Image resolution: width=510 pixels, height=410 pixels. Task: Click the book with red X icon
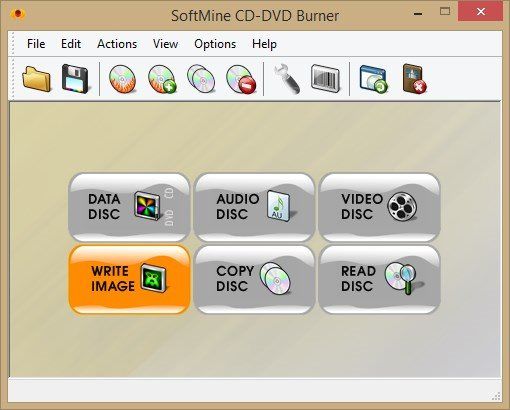[x=414, y=79]
